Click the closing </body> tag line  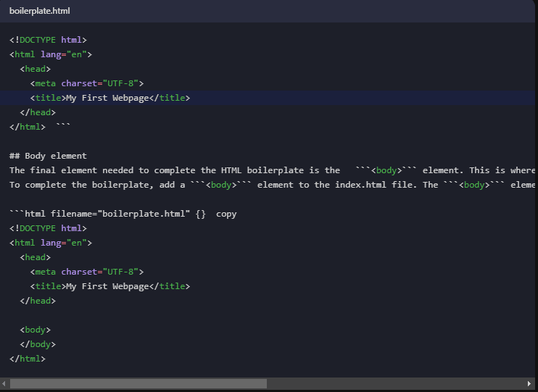click(x=38, y=344)
